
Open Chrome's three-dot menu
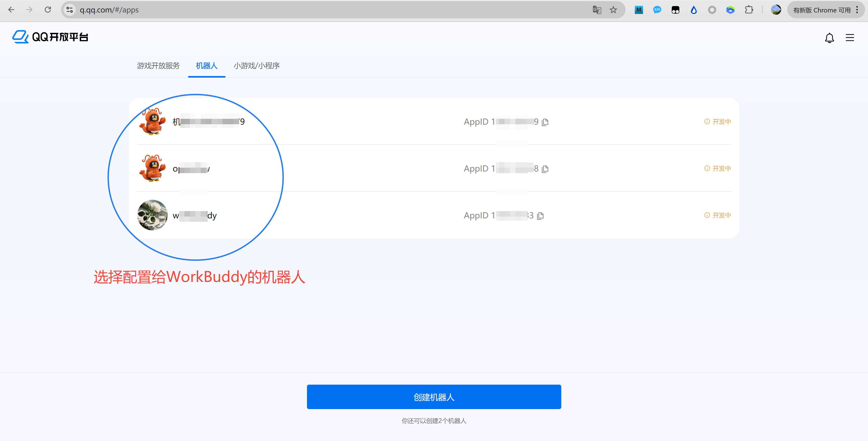857,10
